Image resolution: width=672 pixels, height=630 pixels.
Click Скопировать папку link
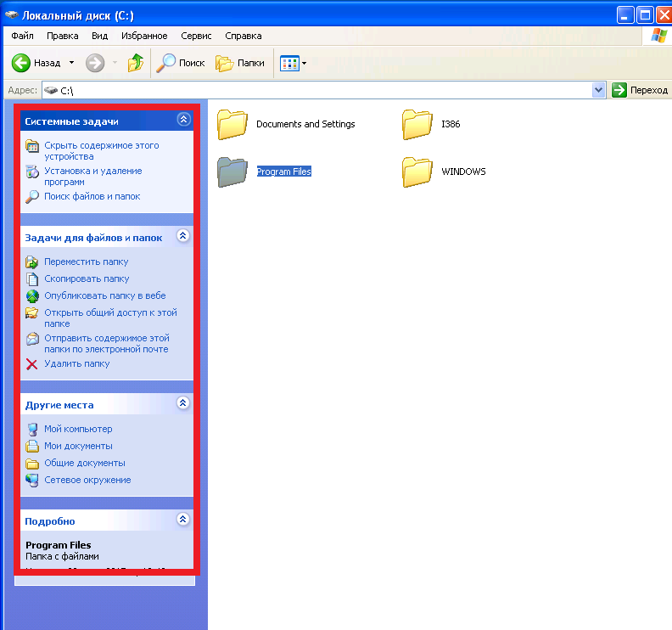click(87, 278)
